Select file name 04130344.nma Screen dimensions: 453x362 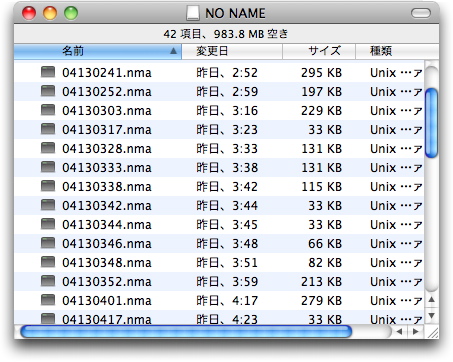click(107, 225)
